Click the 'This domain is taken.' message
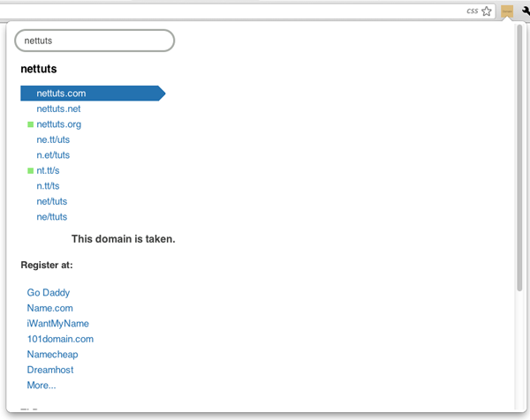 click(124, 239)
